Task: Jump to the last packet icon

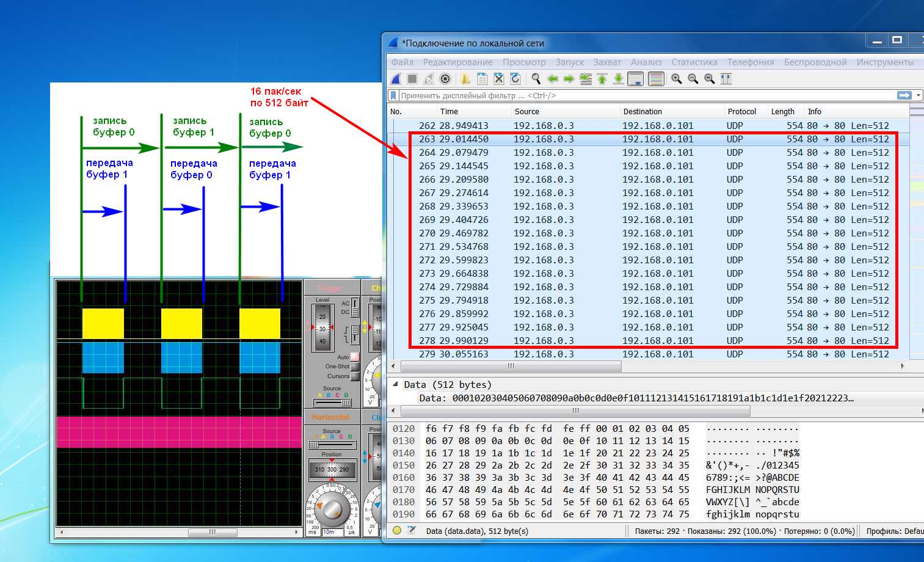Action: pyautogui.click(x=619, y=79)
